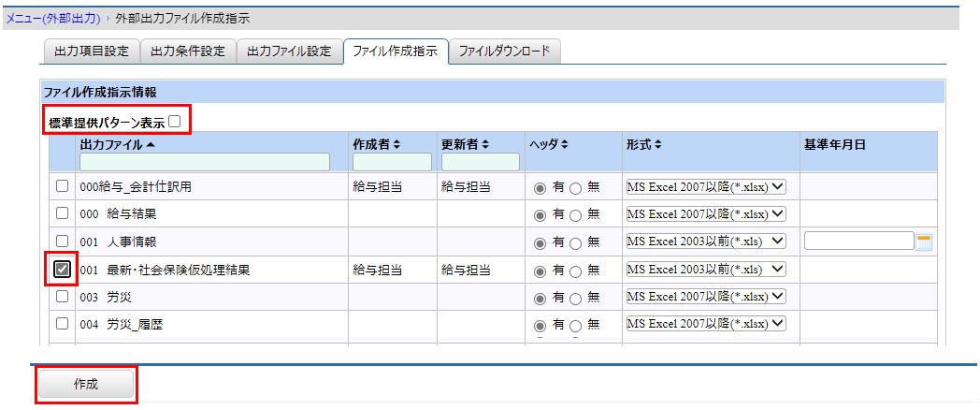The width and height of the screenshot is (980, 410).
Task: Select ヘッダ 有 for 003 労災
Action: pos(540,298)
